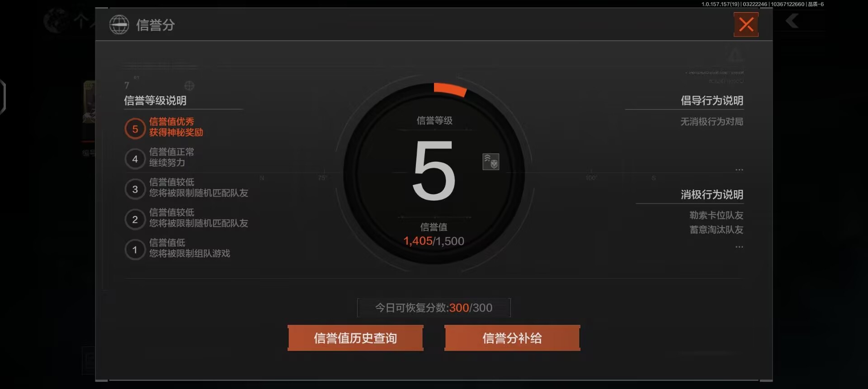This screenshot has height=389, width=868.
Task: Select the level 1 circle marker
Action: coord(135,250)
